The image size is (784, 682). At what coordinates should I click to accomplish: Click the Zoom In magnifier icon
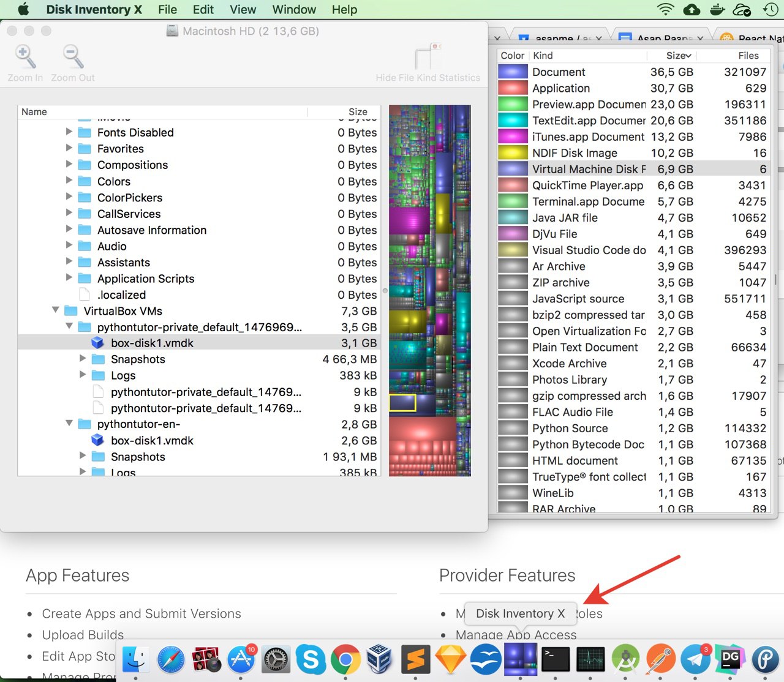point(25,57)
